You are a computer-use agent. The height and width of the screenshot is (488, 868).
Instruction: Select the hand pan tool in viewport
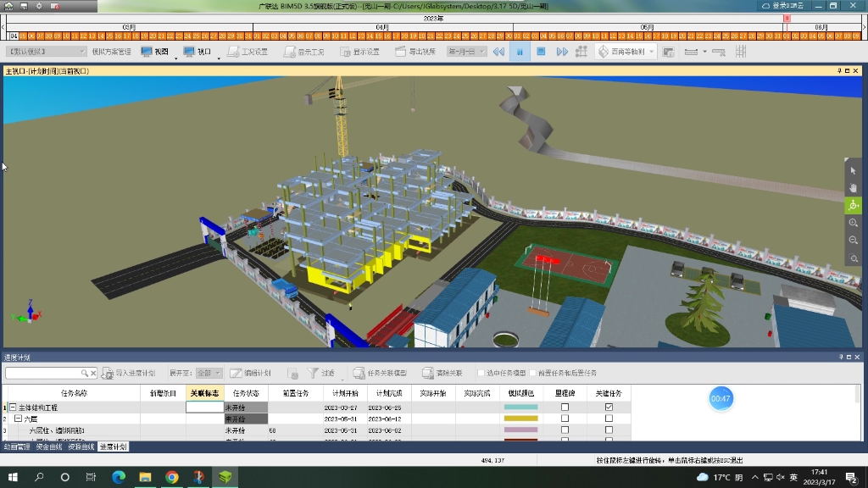point(853,188)
